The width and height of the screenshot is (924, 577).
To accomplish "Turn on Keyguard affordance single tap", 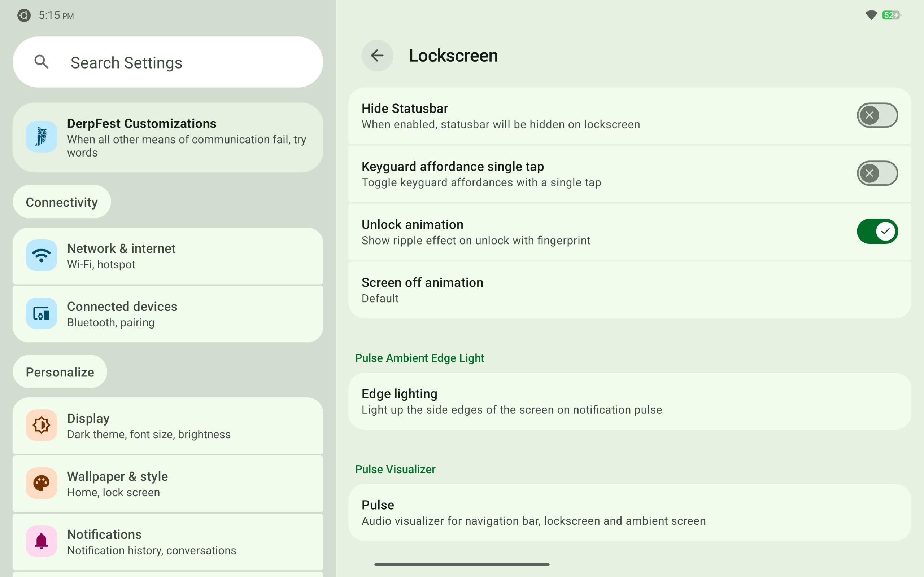I will [x=877, y=173].
